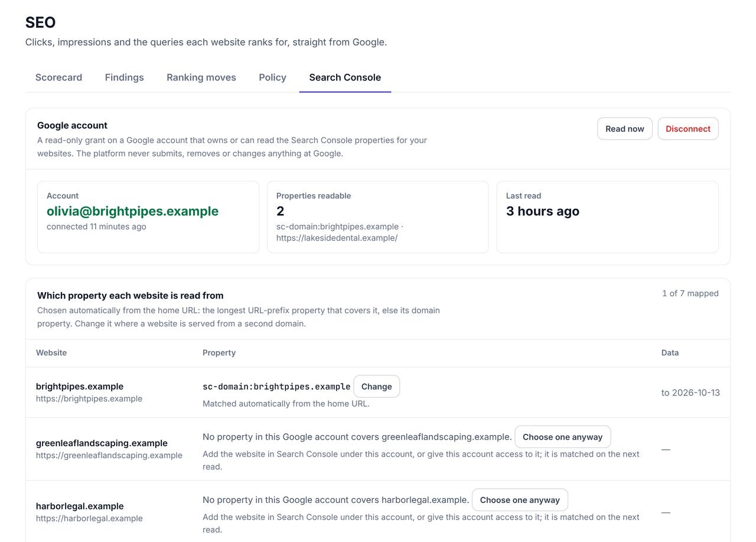Click the Properties readable count '2'

281,211
